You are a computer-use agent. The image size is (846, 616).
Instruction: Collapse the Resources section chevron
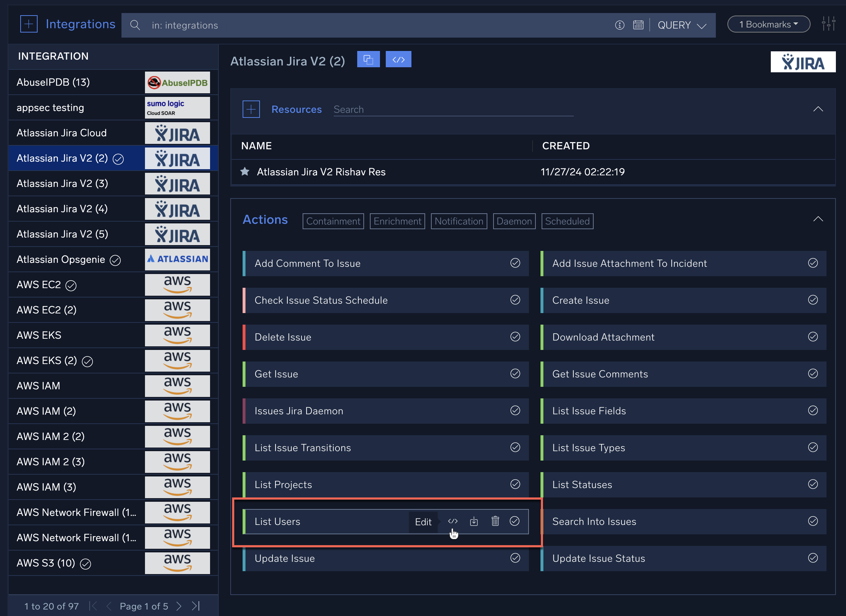818,109
